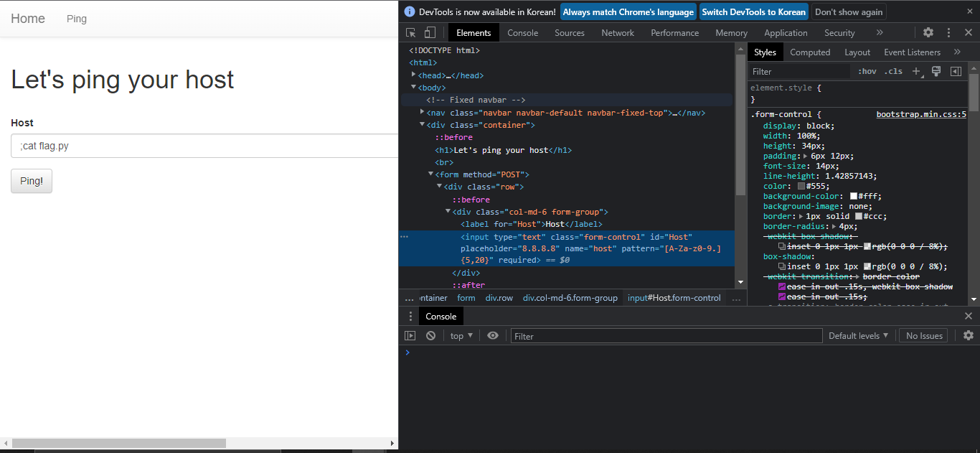This screenshot has height=453, width=980.
Task: Switch to the Sources tab
Action: [x=570, y=32]
